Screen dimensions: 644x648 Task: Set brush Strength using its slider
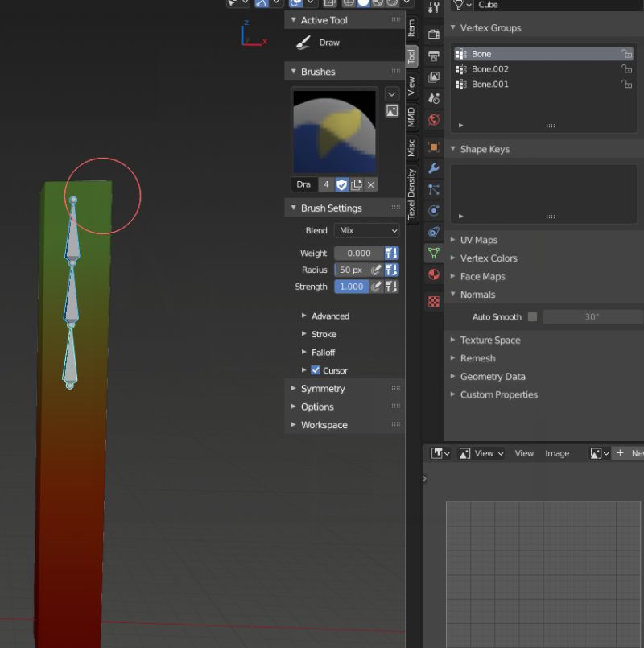[351, 287]
